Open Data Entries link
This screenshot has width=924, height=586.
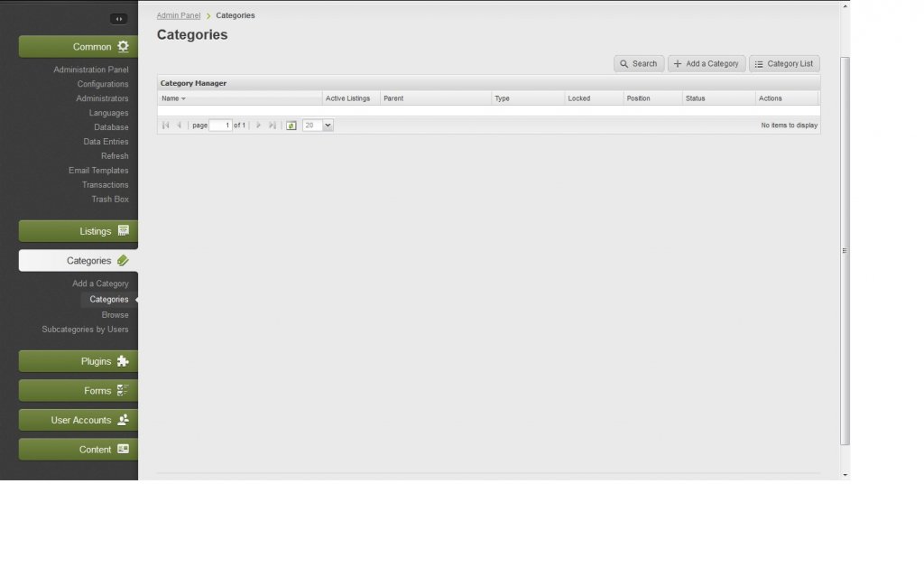point(106,142)
